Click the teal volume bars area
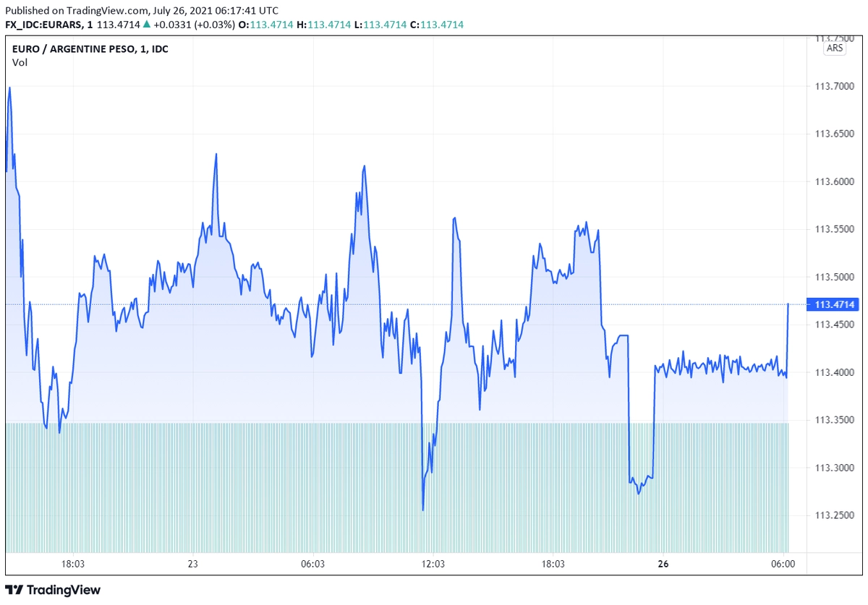 [x=396, y=488]
